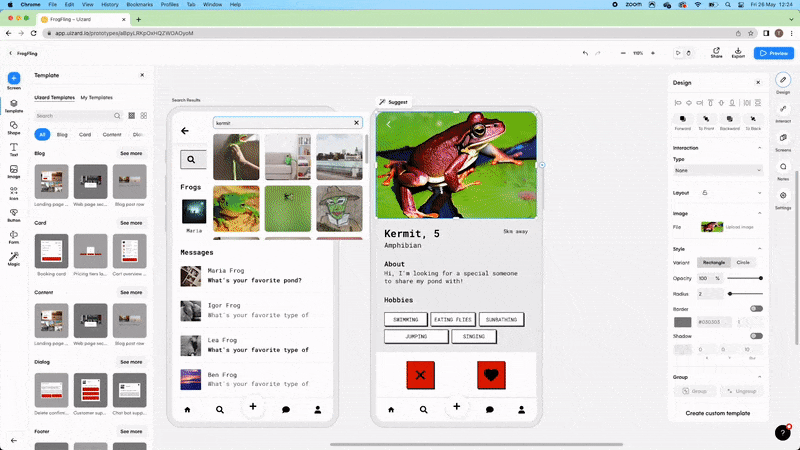Click the border color swatch
Screen dimensions: 800x450
coord(682,322)
